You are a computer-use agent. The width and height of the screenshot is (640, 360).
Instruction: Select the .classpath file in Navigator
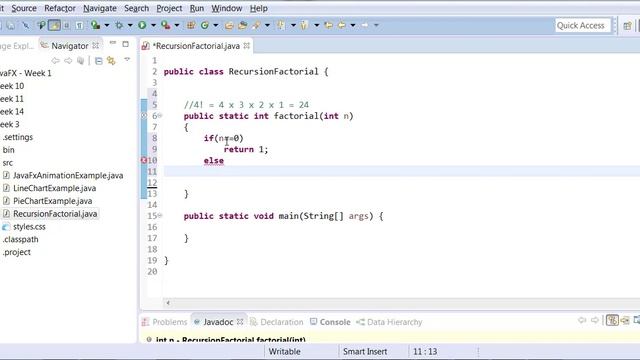(20, 239)
